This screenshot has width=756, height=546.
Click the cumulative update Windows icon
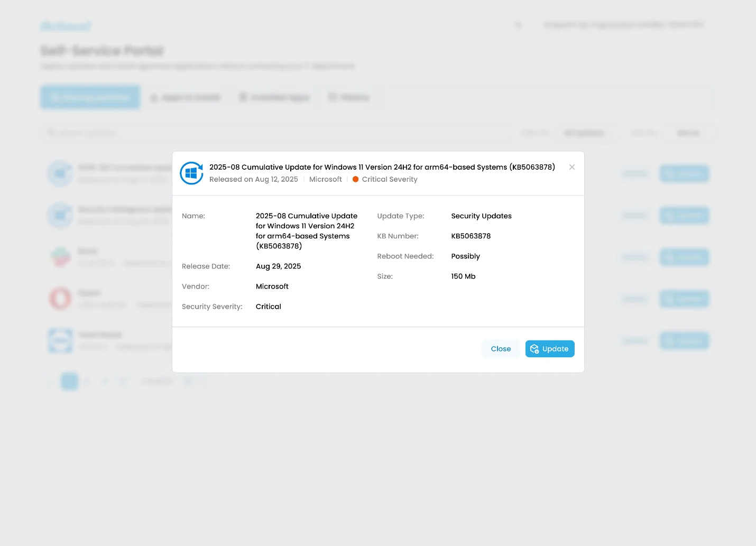point(60,173)
